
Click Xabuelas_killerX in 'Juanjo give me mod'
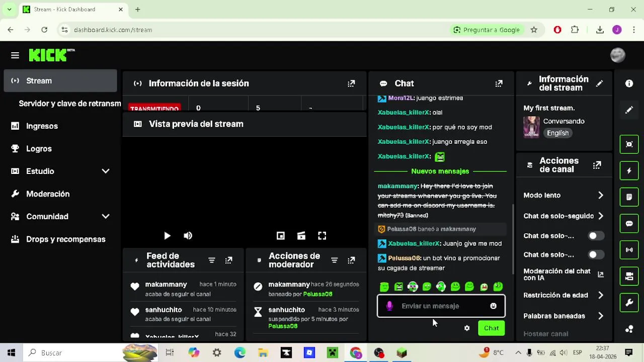click(x=414, y=243)
